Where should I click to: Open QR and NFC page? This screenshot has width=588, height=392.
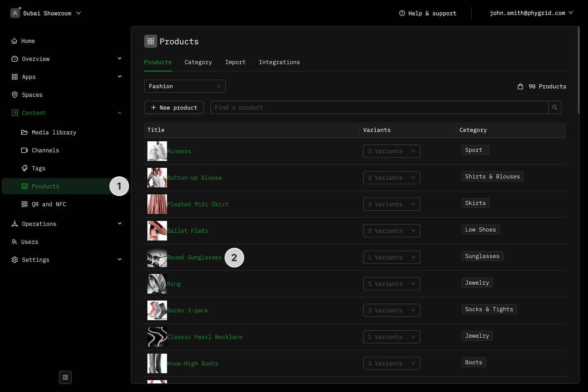pyautogui.click(x=49, y=204)
